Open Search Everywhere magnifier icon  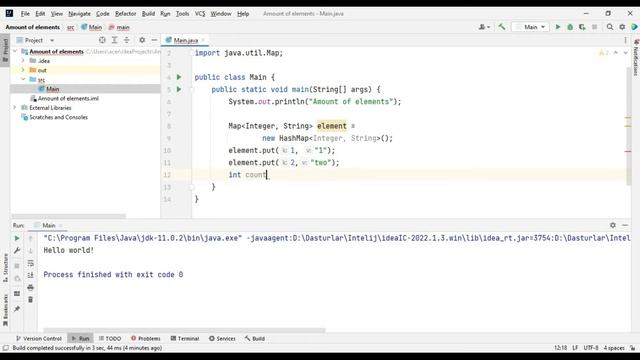click(610, 27)
